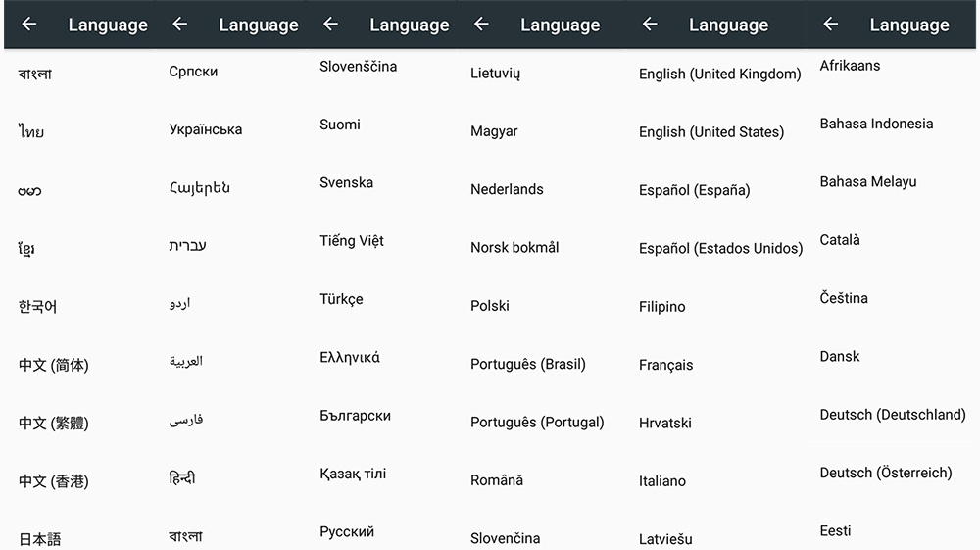This screenshot has height=550, width=980.
Task: Tap back arrow above the Lietuvių list
Action: 481,25
